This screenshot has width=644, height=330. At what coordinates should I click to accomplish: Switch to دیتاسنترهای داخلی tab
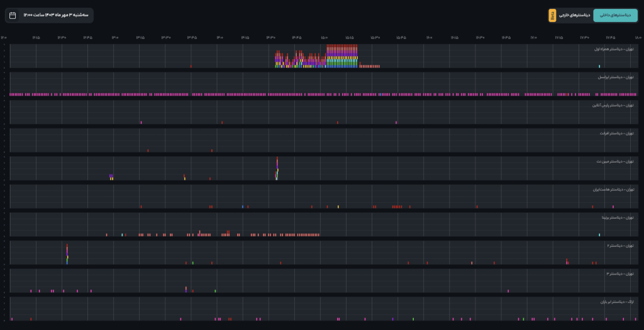pos(615,15)
